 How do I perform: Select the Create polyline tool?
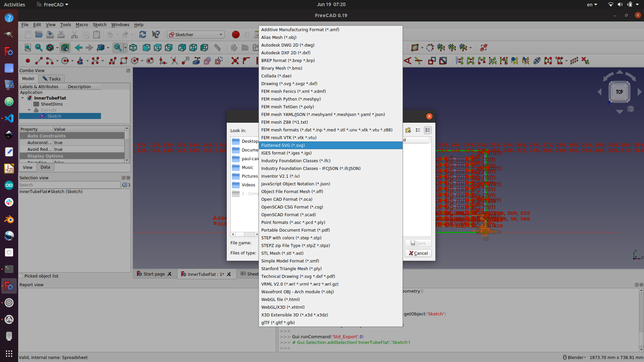coord(113,61)
